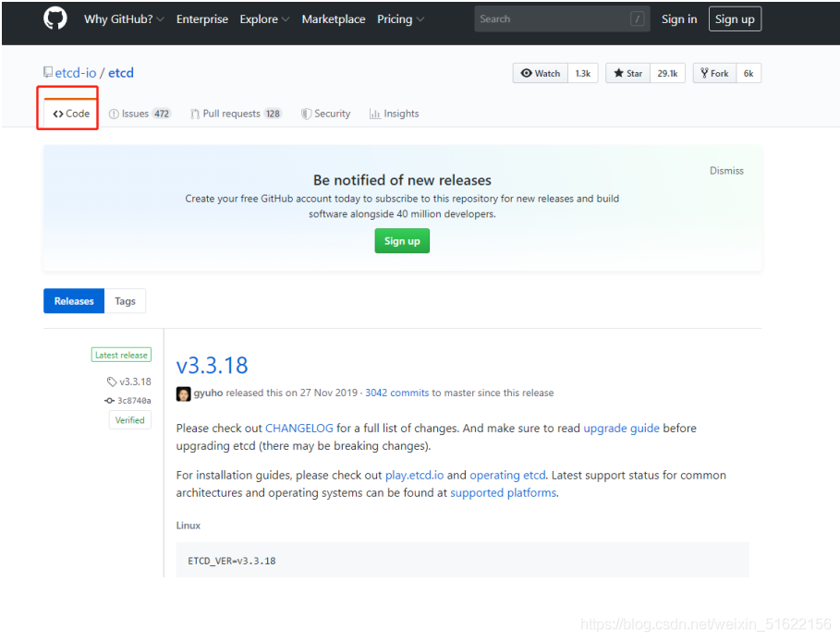Star the repository
Screen dimensions: 840x641
tap(627, 73)
